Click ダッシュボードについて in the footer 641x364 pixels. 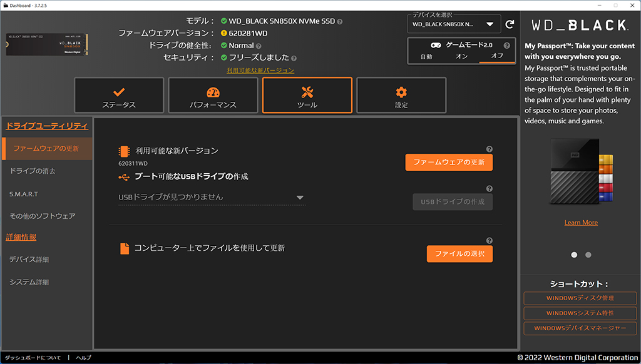click(33, 358)
